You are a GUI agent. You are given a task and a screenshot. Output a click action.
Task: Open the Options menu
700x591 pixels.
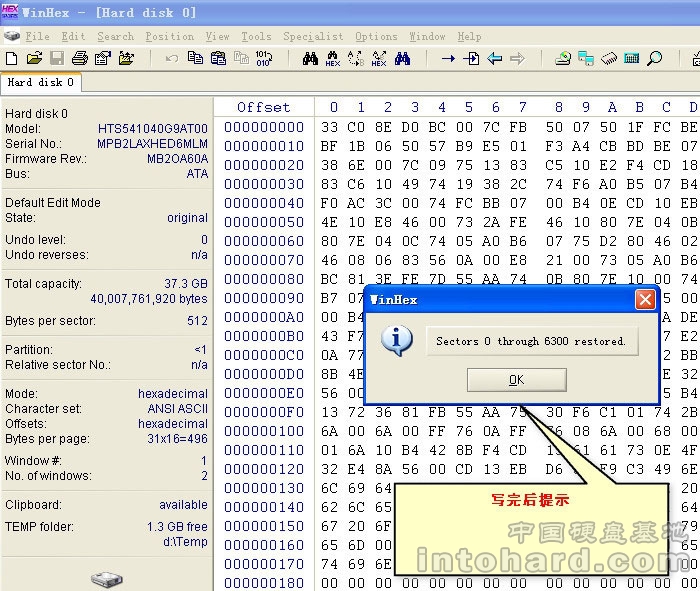[x=376, y=36]
